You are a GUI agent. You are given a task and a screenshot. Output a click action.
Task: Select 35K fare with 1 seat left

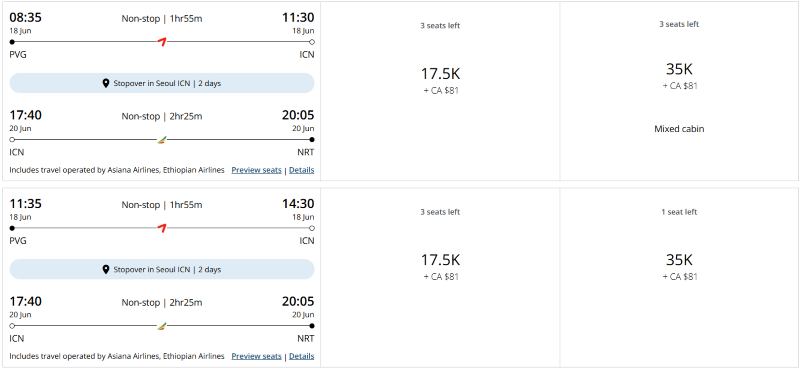[x=679, y=277]
